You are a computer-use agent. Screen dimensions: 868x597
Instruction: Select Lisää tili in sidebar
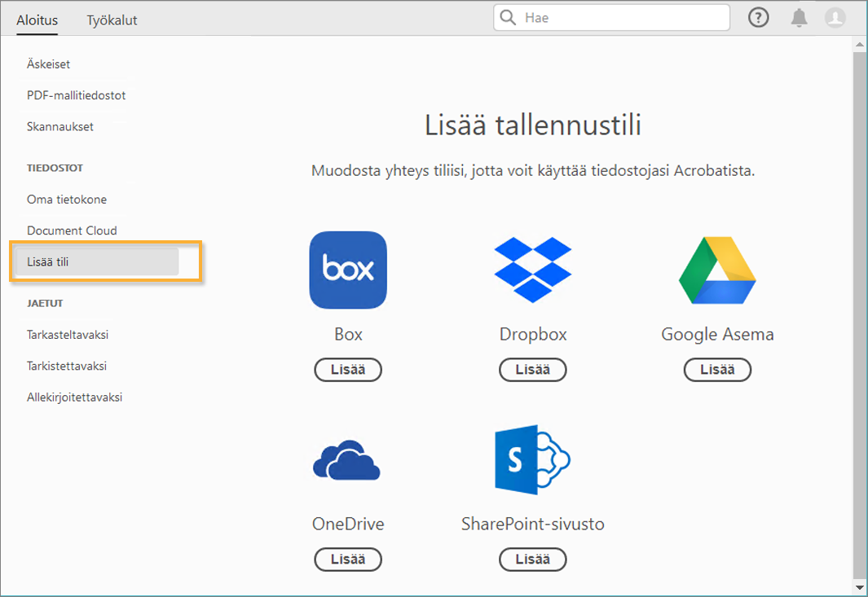[98, 261]
